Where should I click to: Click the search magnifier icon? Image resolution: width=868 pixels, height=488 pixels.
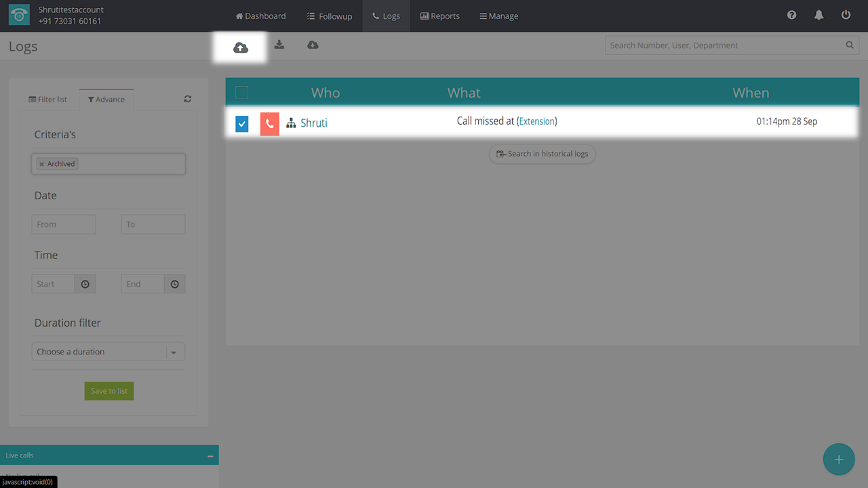[850, 45]
